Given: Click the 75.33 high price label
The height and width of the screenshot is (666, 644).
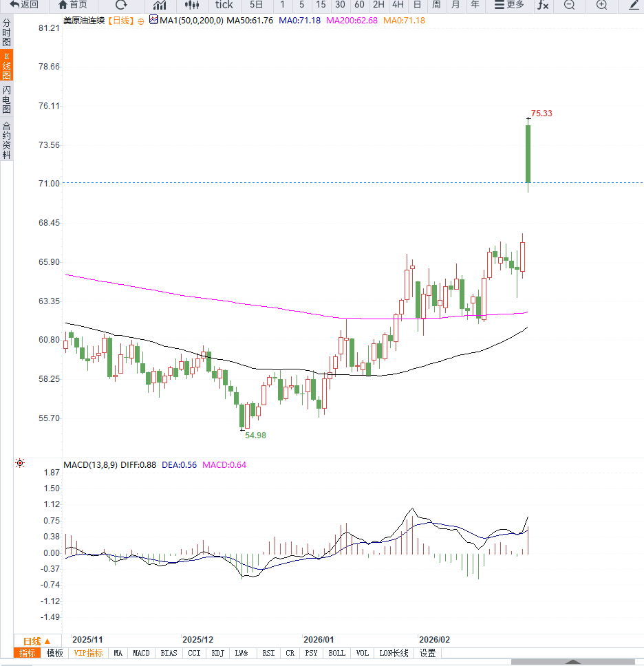Looking at the screenshot, I should point(541,114).
